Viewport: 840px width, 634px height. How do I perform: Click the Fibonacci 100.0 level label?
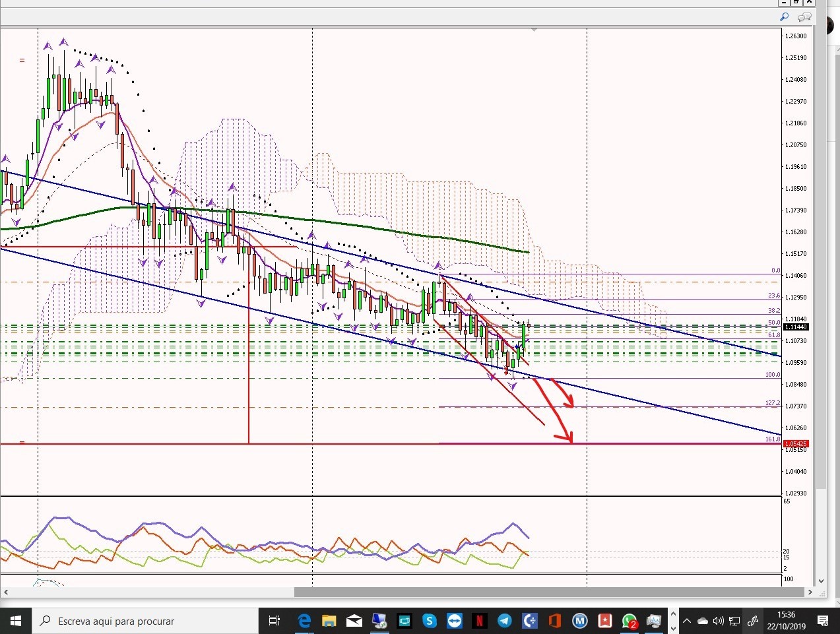[x=773, y=374]
